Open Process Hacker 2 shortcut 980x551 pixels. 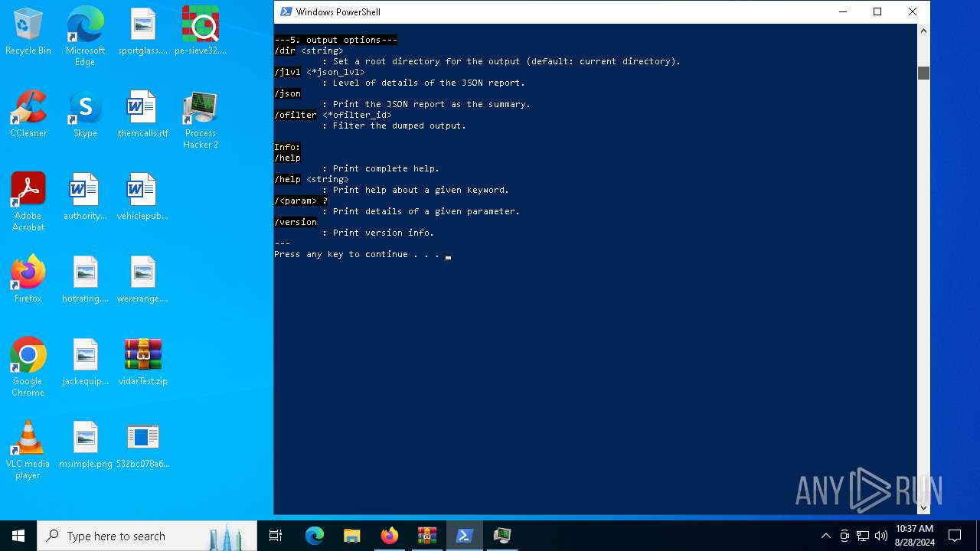click(x=201, y=120)
